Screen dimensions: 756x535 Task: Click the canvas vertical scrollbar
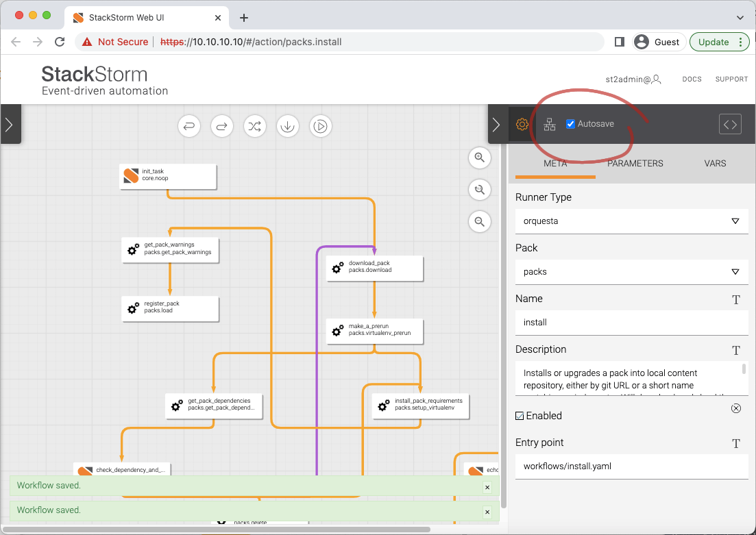point(503,326)
